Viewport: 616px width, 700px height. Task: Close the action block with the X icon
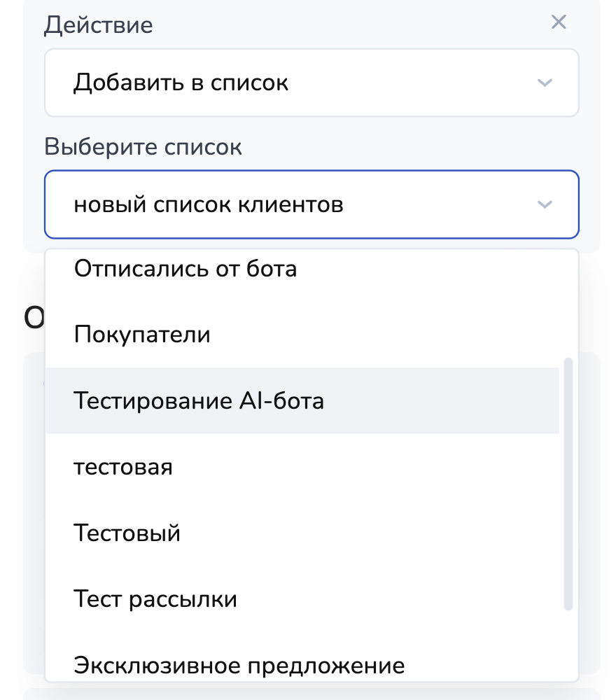[x=558, y=22]
